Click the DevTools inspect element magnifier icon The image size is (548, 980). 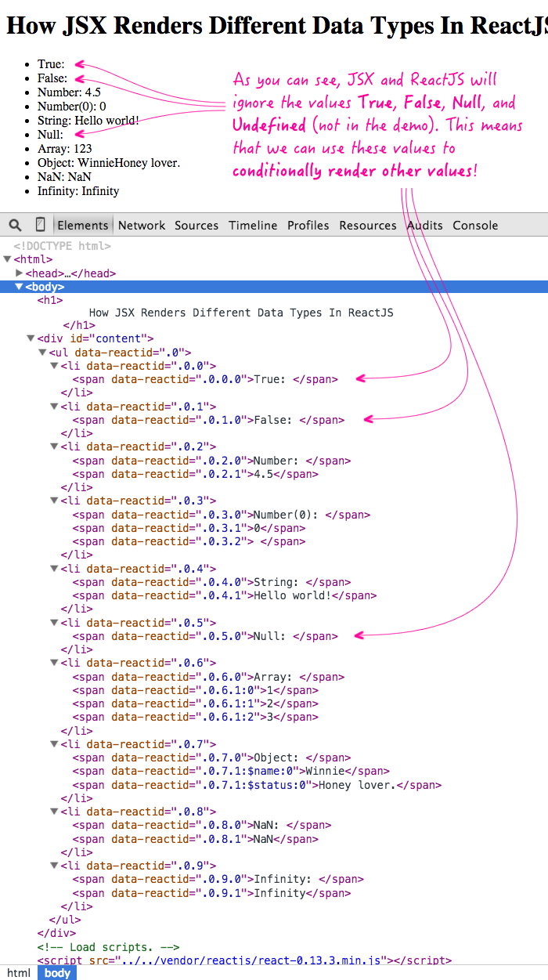[16, 225]
